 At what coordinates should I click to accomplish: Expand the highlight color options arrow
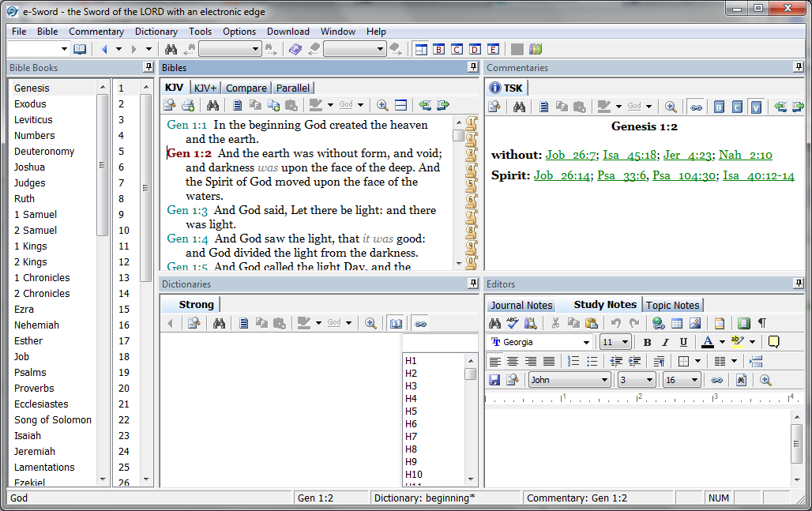(x=752, y=342)
